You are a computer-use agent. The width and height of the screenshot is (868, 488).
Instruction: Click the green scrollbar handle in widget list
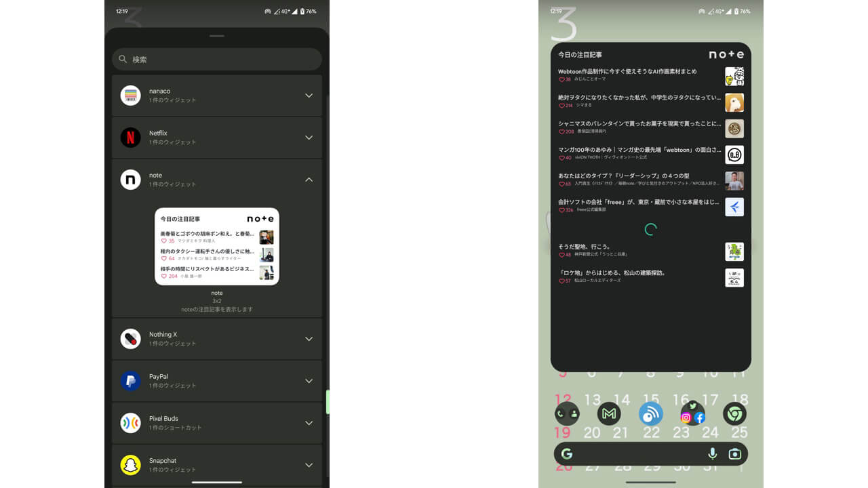[328, 402]
